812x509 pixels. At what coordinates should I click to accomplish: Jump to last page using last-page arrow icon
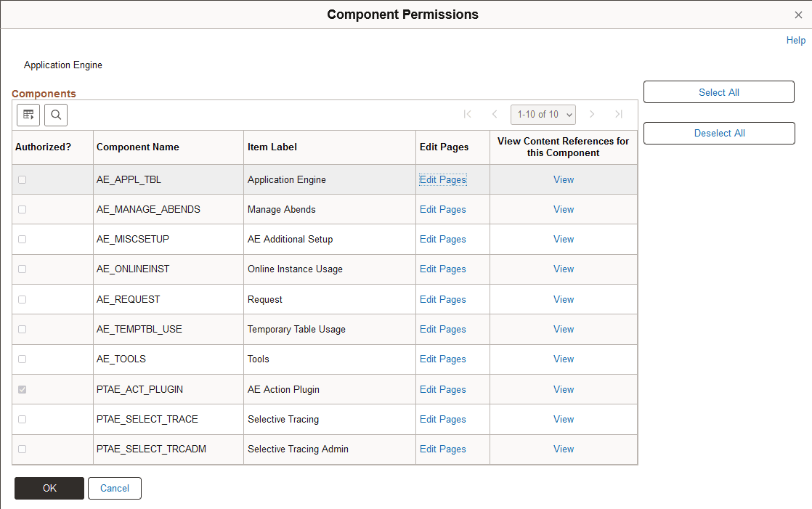click(618, 114)
